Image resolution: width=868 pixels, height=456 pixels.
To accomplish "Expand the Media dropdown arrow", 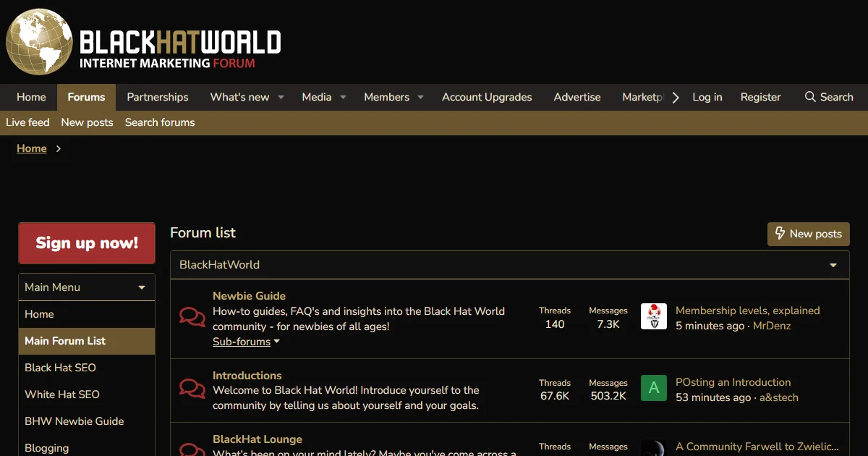I will (x=343, y=97).
